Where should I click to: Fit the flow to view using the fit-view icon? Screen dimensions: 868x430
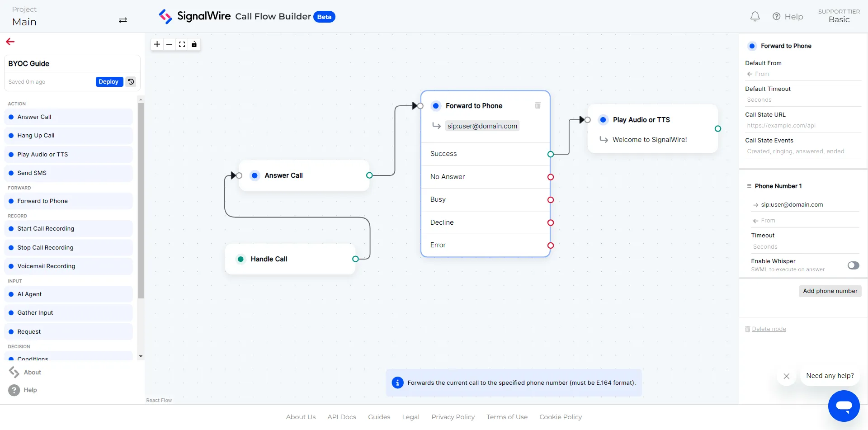click(x=182, y=44)
